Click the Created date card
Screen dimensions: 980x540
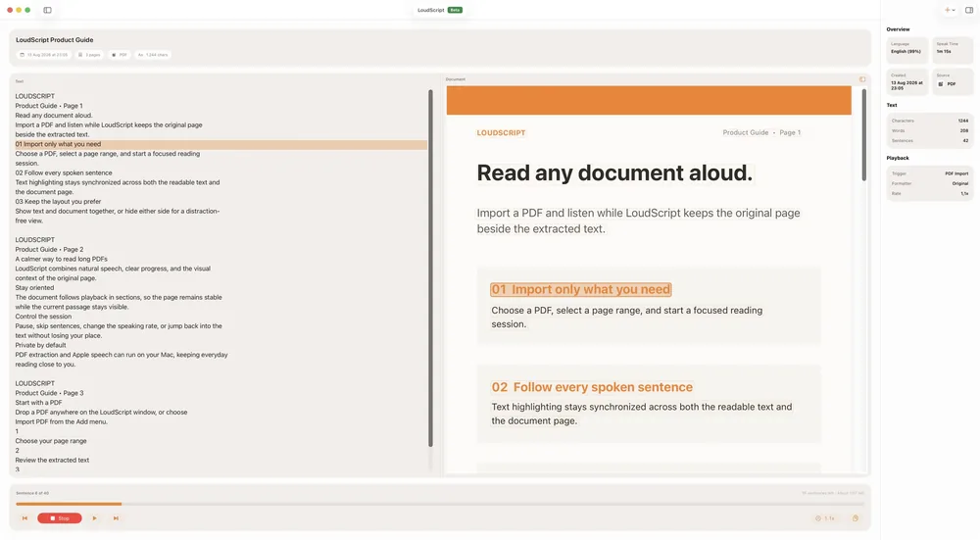pos(906,82)
